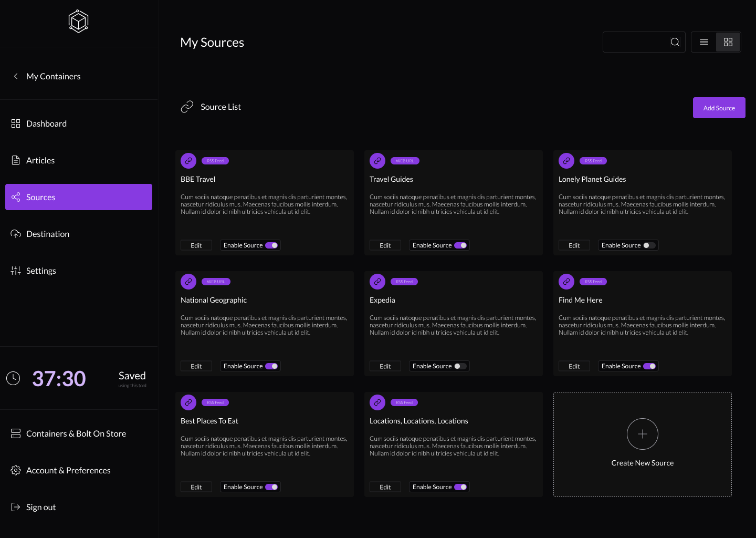
Task: Click the Create New Source placeholder tile
Action: [642, 444]
